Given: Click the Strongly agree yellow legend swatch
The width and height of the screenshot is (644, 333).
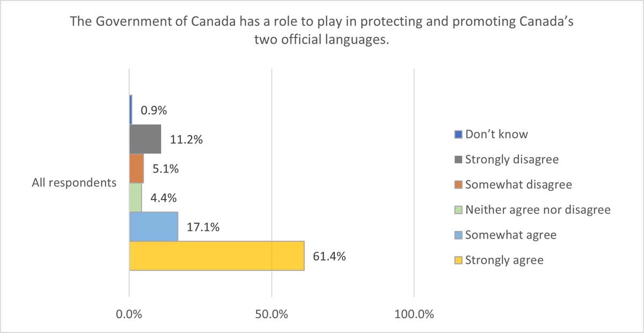Looking at the screenshot, I should pyautogui.click(x=458, y=260).
